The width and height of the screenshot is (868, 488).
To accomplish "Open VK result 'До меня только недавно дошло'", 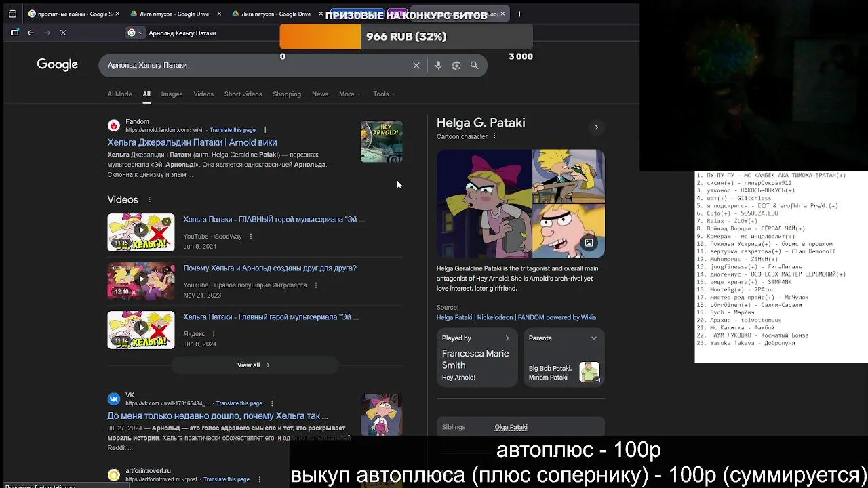I will click(x=218, y=416).
